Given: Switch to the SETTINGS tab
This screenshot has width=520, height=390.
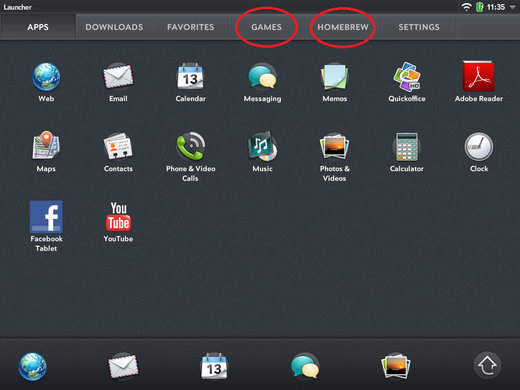Looking at the screenshot, I should click(x=419, y=27).
